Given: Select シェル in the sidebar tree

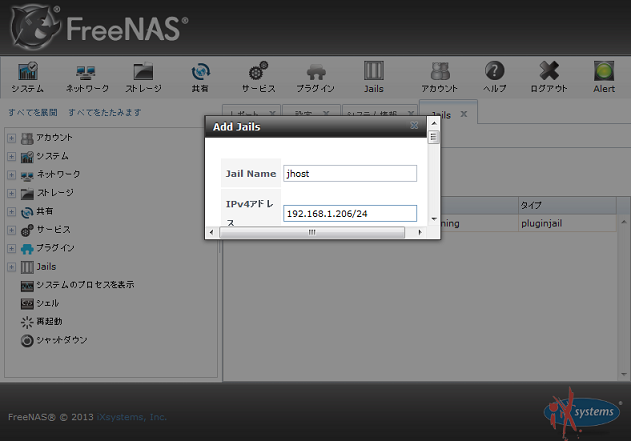Looking at the screenshot, I should [47, 303].
